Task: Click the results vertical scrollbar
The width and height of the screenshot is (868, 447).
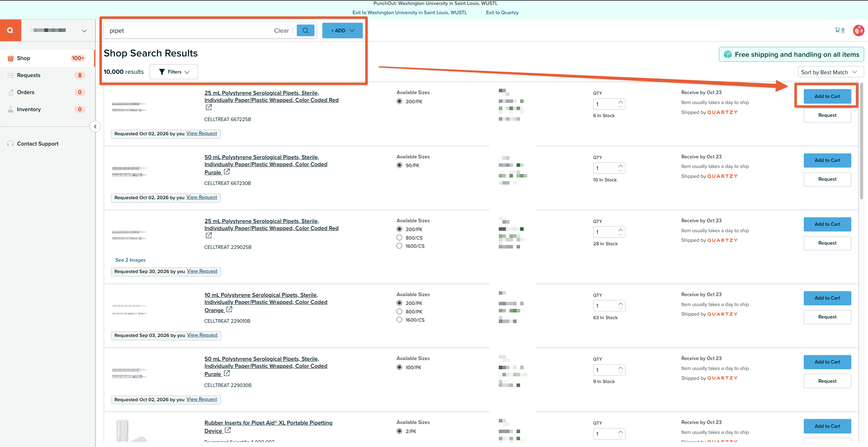Action: (861, 141)
